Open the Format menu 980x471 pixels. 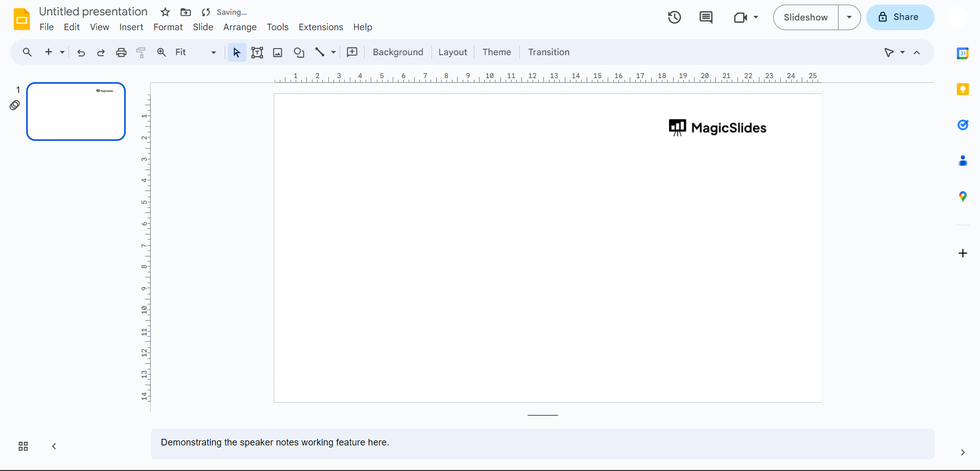[168, 27]
